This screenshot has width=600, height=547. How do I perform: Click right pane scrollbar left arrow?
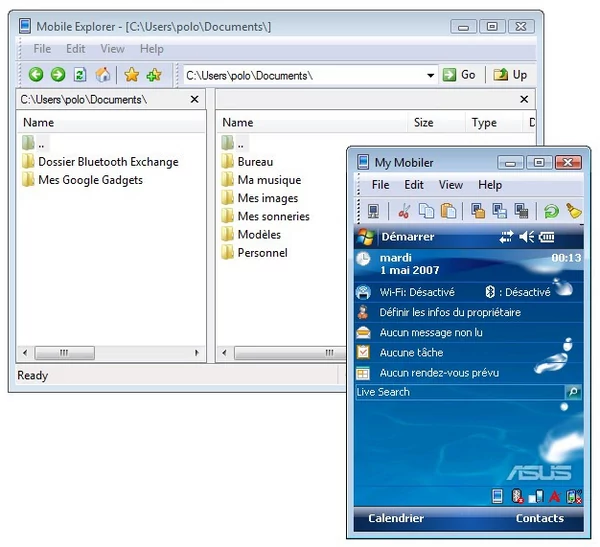(x=225, y=353)
